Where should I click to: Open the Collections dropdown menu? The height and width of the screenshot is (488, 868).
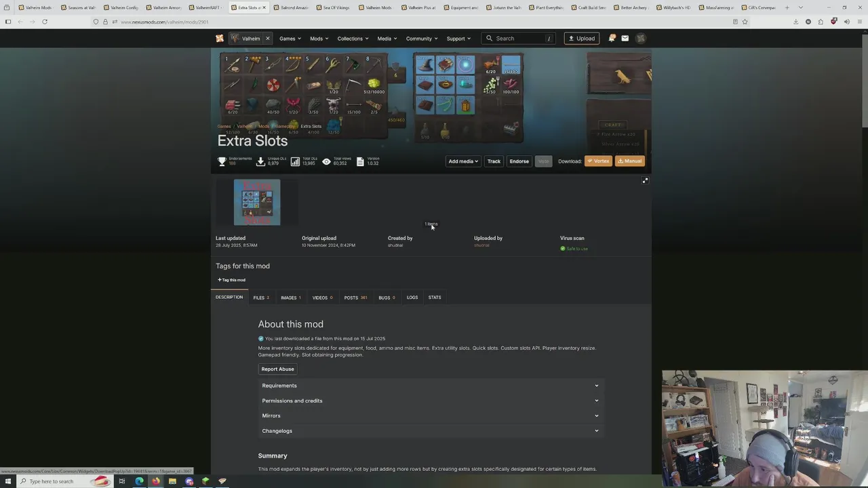pos(353,39)
